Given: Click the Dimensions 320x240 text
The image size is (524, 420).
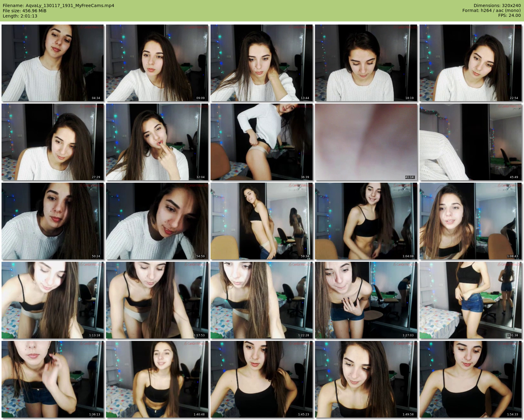Looking at the screenshot, I should 497,6.
